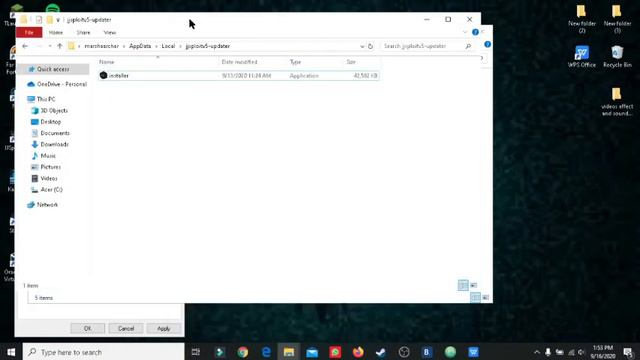640x360 pixels.
Task: Click Cancel in the properties dialog
Action: (126, 328)
